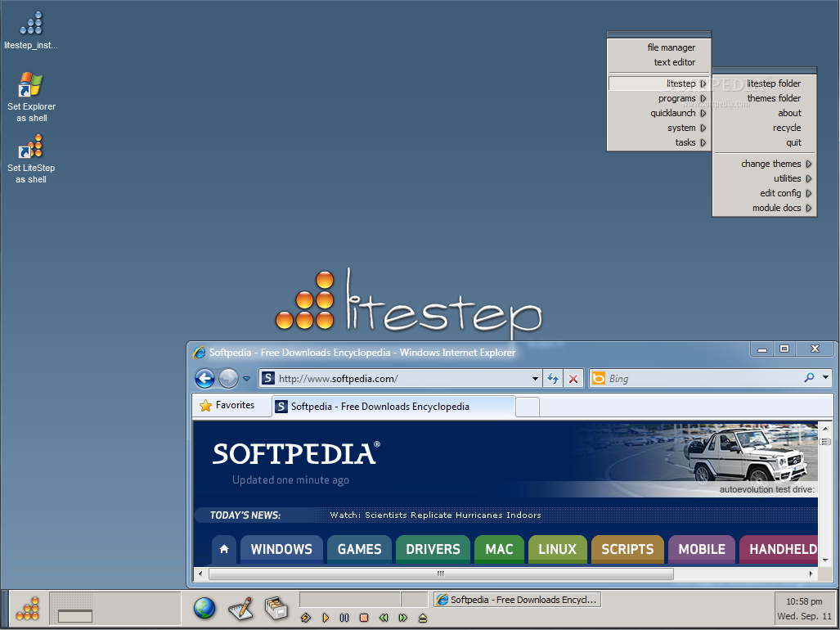Click the address bar URL field
The height and width of the screenshot is (630, 840).
[399, 379]
